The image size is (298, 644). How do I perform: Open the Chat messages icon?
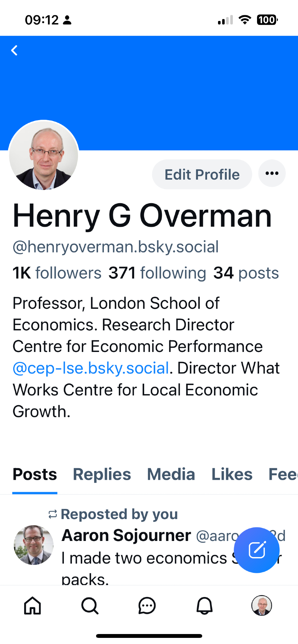pos(147,606)
